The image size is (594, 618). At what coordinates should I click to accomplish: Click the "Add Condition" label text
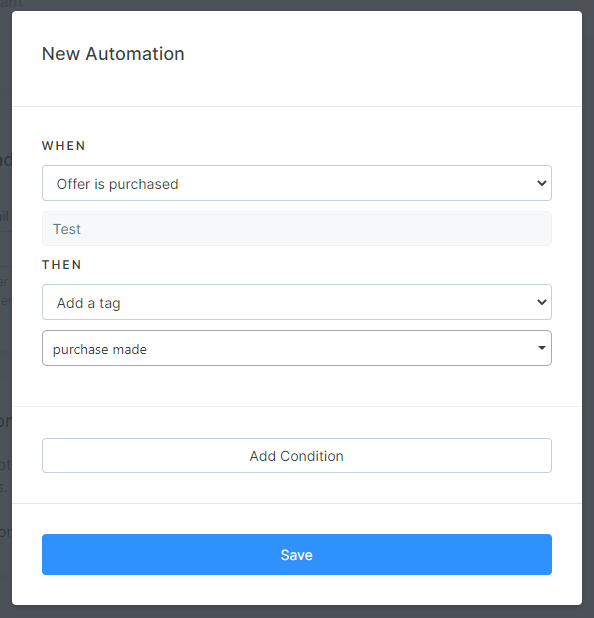[x=296, y=456]
